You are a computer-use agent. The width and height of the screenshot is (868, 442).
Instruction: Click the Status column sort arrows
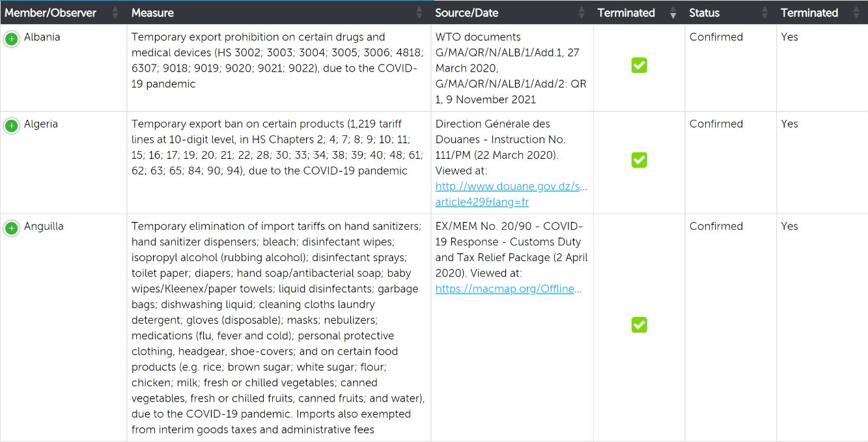click(x=765, y=12)
